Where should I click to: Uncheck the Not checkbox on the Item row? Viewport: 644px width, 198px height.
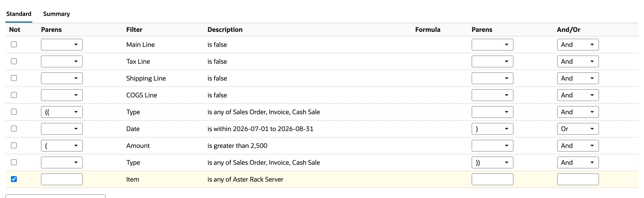tap(14, 179)
